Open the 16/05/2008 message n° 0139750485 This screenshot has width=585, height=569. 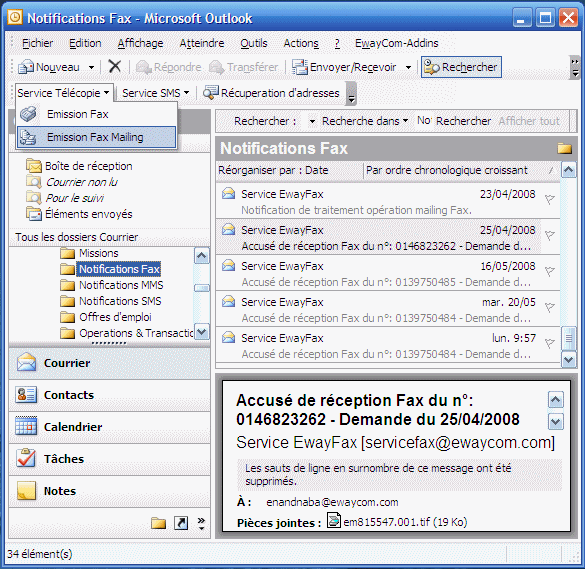[388, 274]
